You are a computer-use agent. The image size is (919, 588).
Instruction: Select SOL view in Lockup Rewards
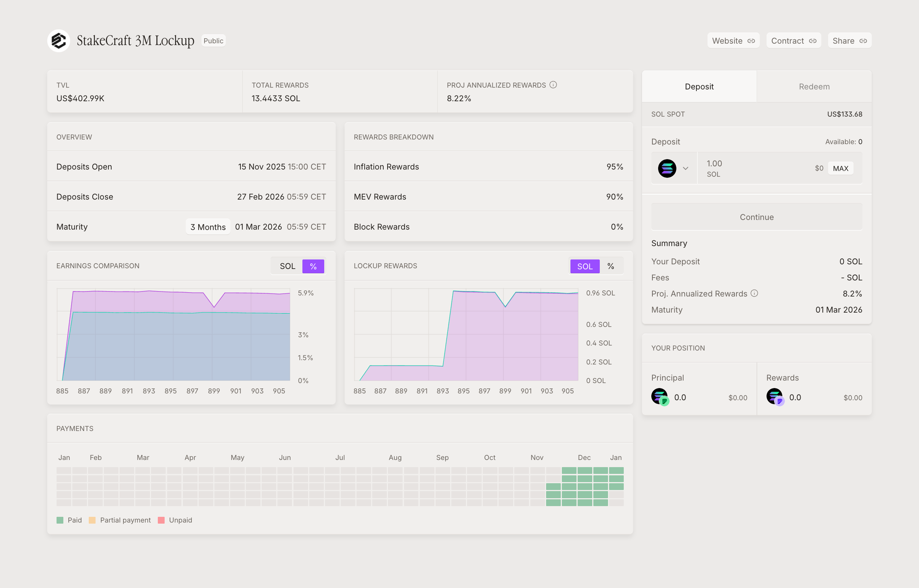point(584,266)
